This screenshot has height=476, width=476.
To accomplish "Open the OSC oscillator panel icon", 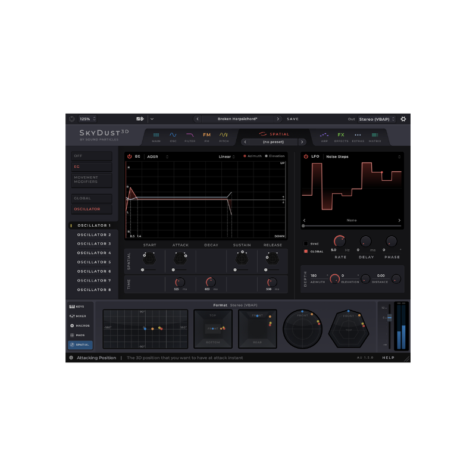I will coord(173,136).
